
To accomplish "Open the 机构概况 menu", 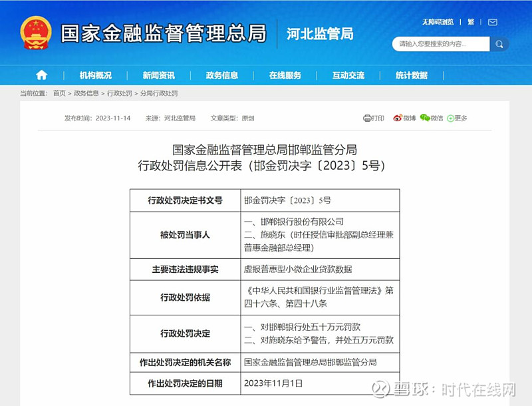I will [95, 75].
